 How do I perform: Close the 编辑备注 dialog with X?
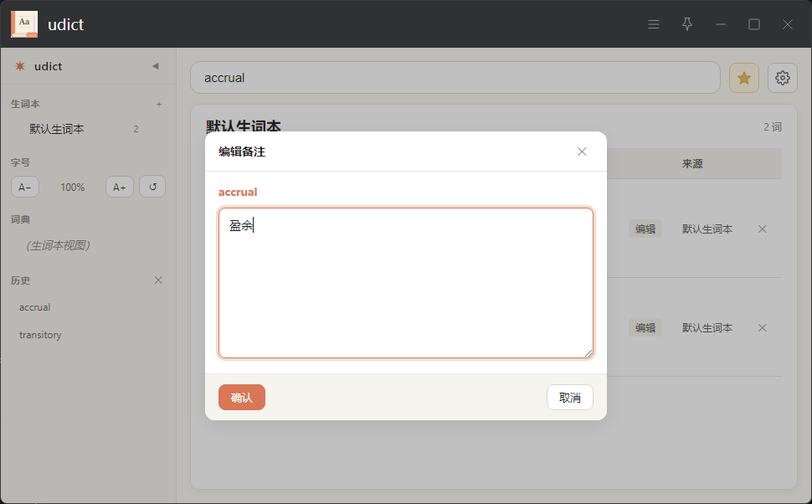tap(582, 152)
